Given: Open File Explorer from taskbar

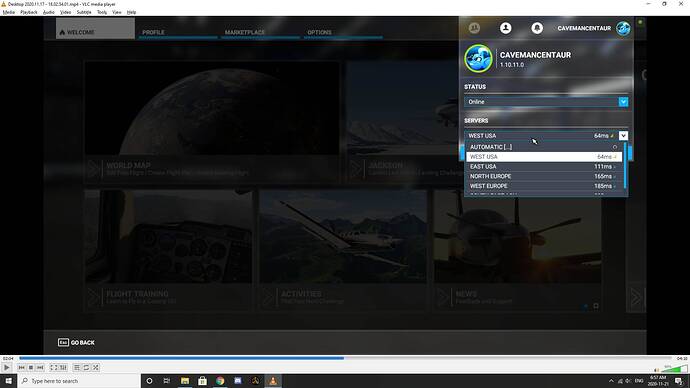Looking at the screenshot, I should [x=185, y=381].
